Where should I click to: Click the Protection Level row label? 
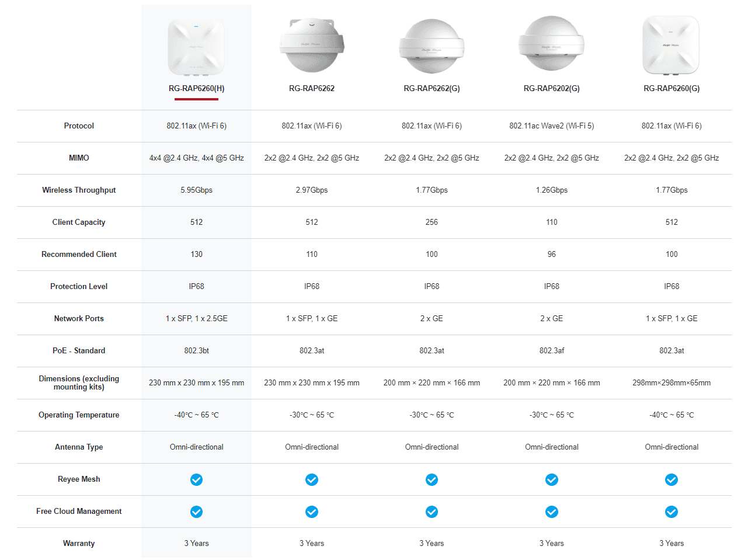79,286
